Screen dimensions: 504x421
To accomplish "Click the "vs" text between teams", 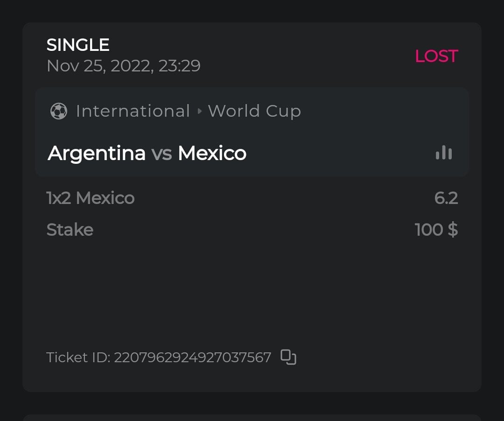I will pos(161,153).
